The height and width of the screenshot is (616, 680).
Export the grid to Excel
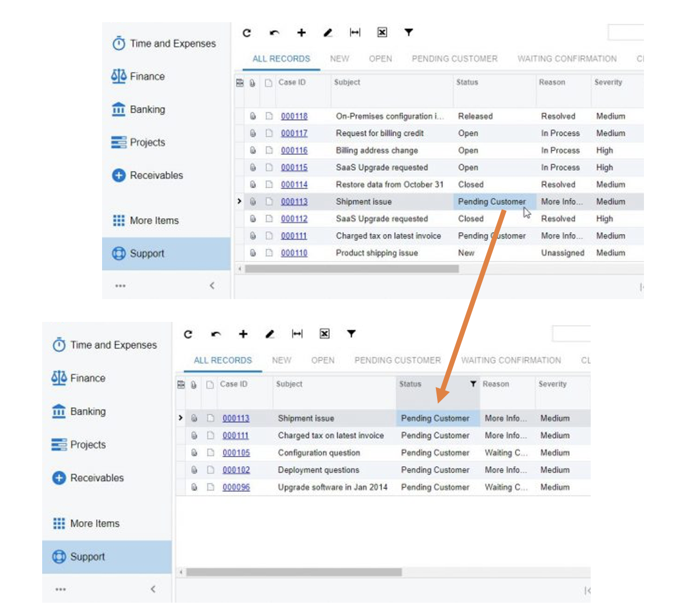point(382,32)
